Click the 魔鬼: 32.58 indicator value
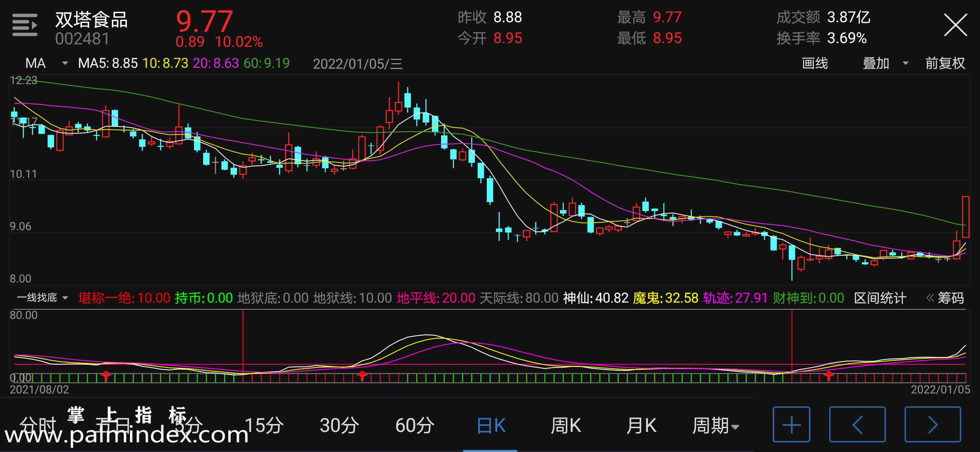 (665, 298)
